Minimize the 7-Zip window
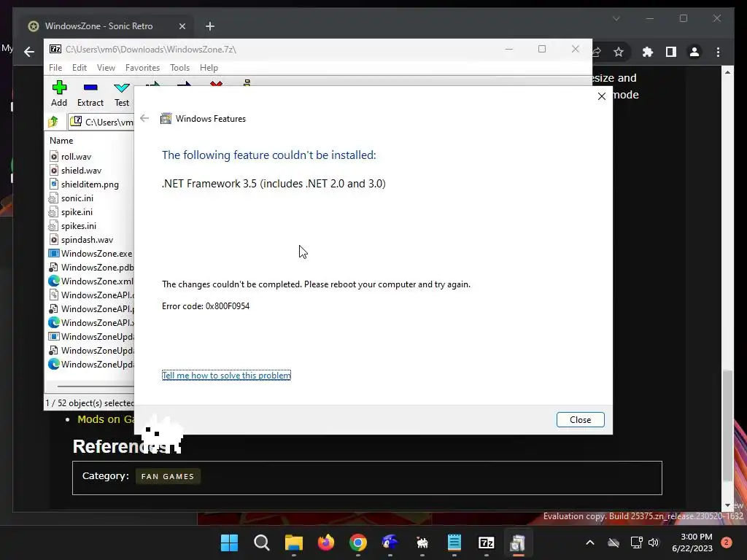This screenshot has height=560, width=747. pyautogui.click(x=508, y=49)
